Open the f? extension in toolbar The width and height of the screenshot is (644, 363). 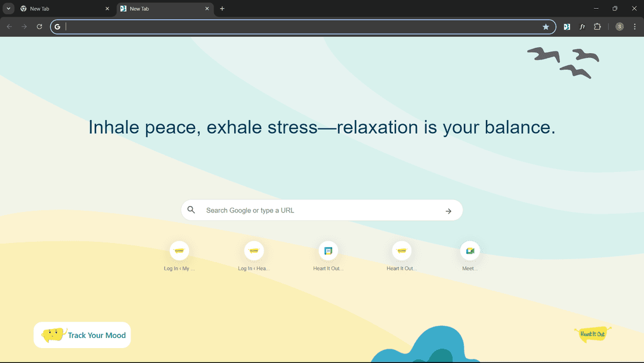click(582, 27)
